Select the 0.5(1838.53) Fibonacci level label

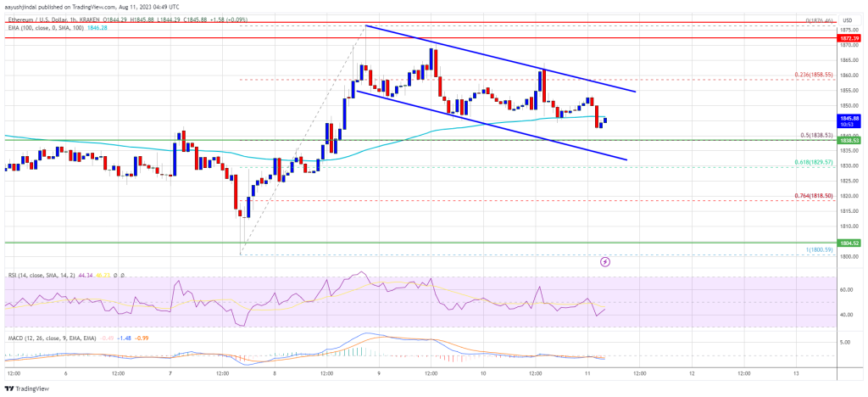817,137
